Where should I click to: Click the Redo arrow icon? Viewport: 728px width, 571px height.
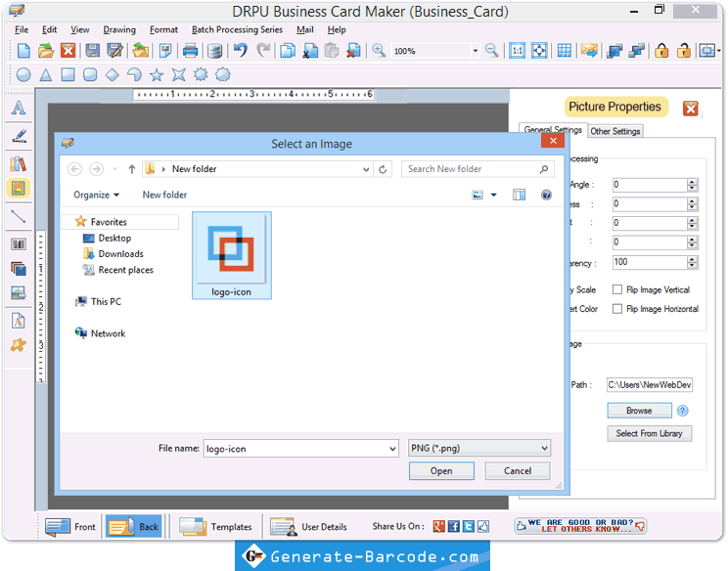coord(263,50)
